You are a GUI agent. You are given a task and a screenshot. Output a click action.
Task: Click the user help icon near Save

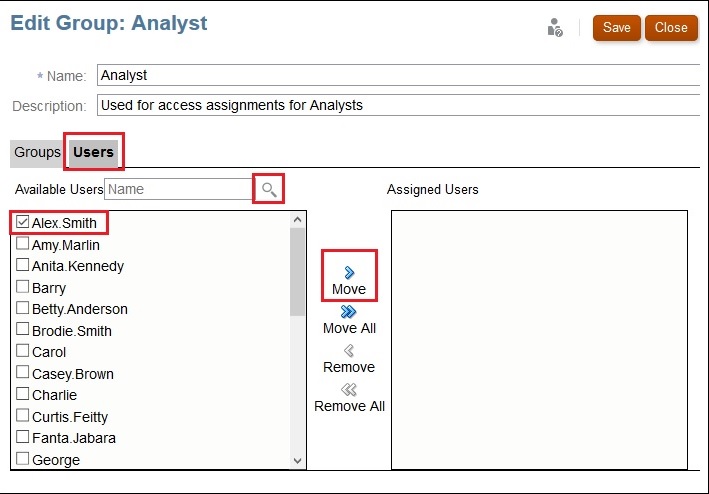[555, 28]
